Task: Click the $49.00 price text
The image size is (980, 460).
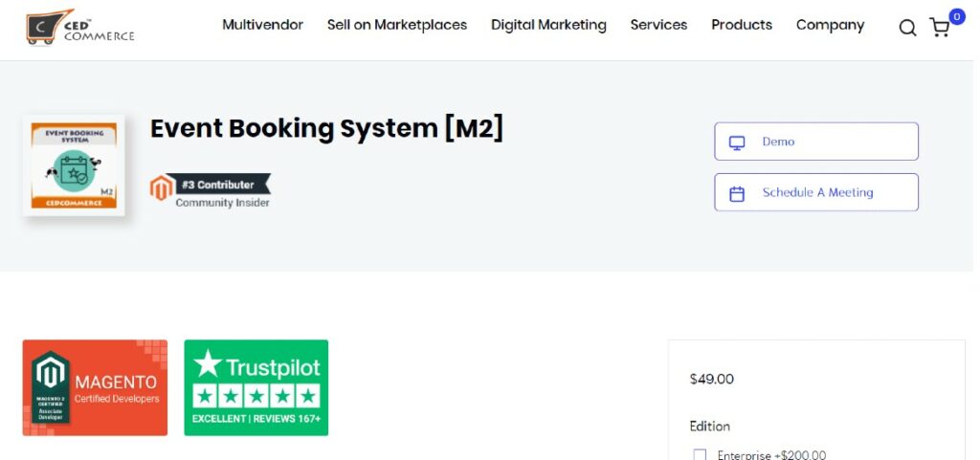Action: (711, 379)
